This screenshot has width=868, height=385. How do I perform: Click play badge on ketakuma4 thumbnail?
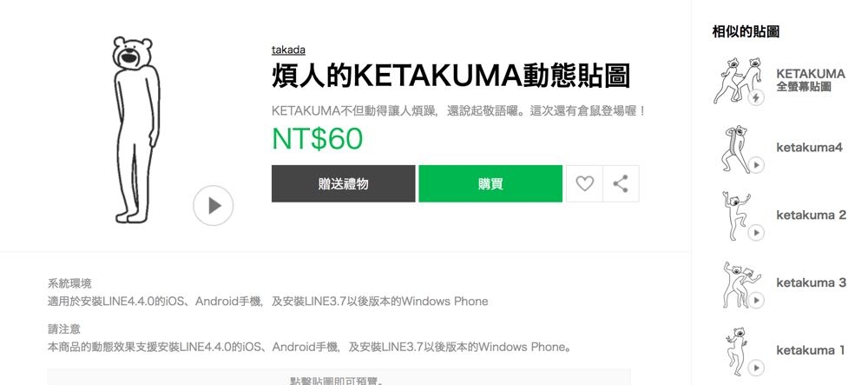pos(756,165)
